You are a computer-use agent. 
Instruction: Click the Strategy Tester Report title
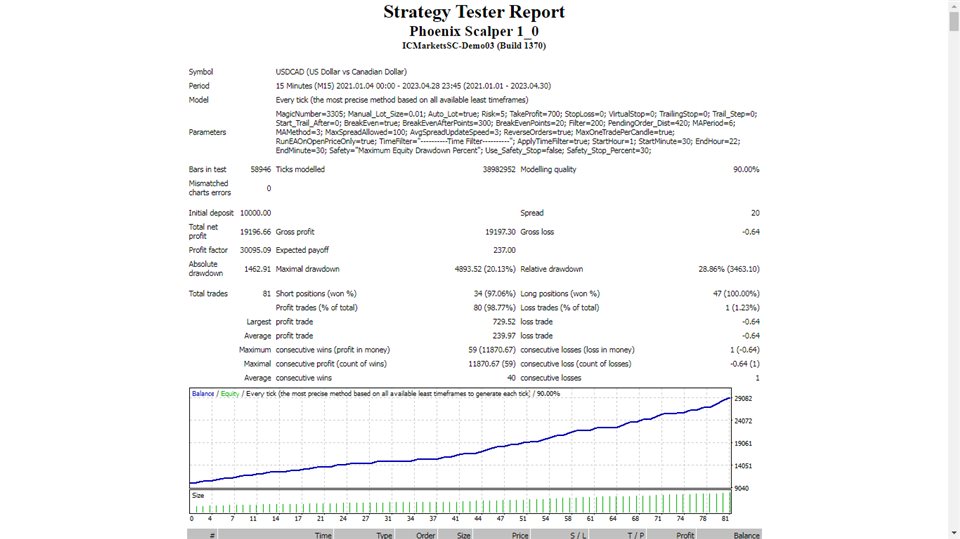click(473, 12)
